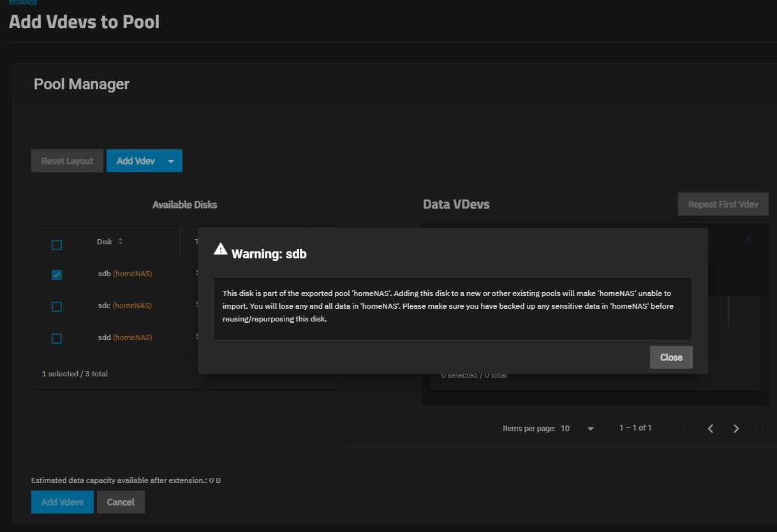This screenshot has width=777, height=532.
Task: Select the sdb (homeNAS) disk name
Action: 124,274
